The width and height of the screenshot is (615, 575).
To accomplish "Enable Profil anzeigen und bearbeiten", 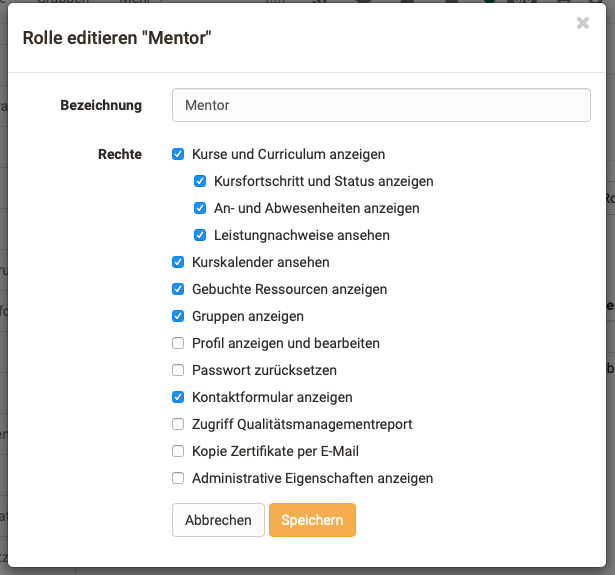I will (178, 343).
